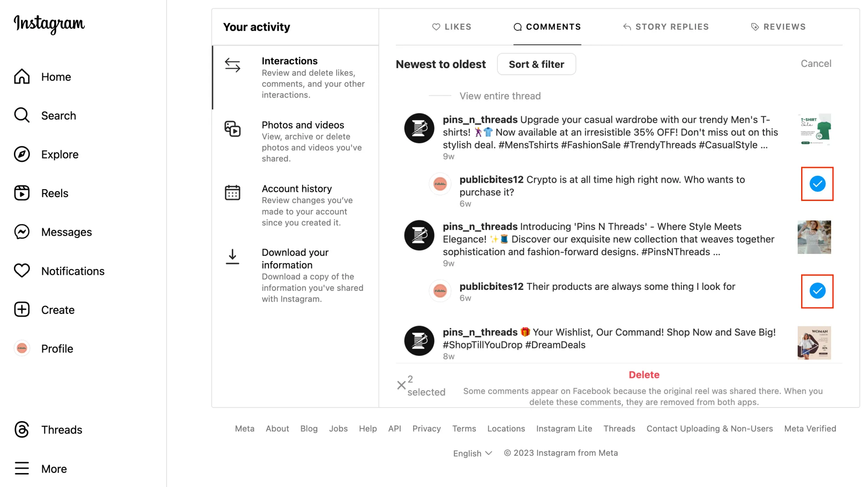Open the Sort & filter options
The width and height of the screenshot is (868, 487).
click(536, 64)
